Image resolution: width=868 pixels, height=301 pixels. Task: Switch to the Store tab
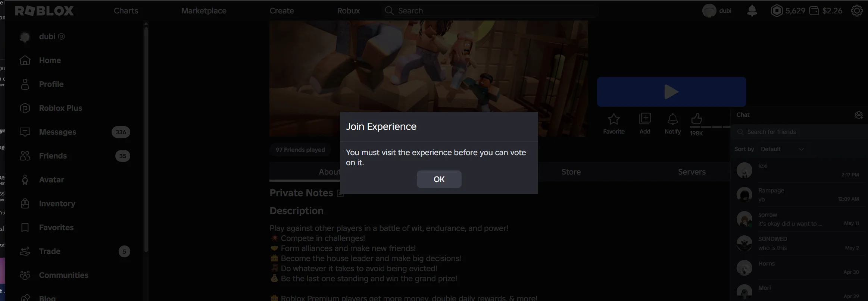click(571, 172)
